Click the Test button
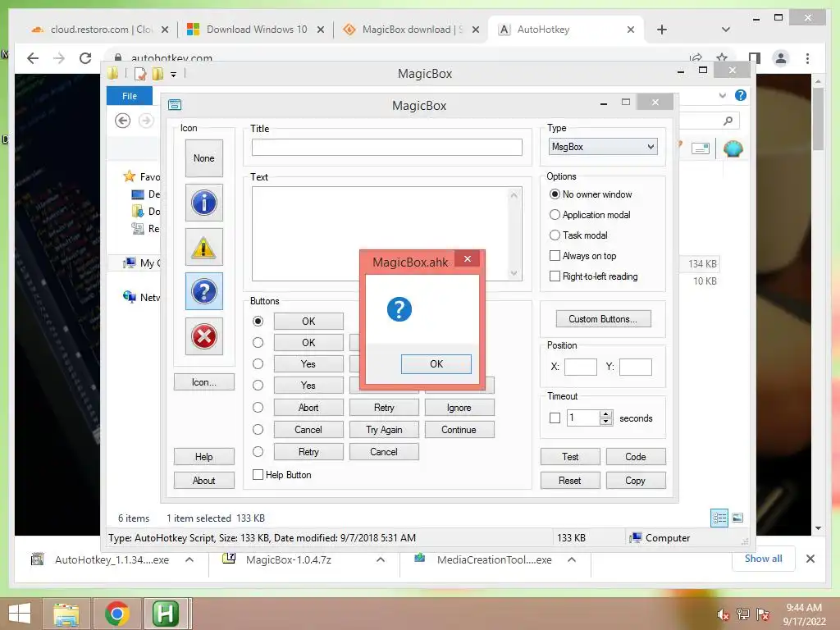Image resolution: width=840 pixels, height=630 pixels. click(570, 456)
